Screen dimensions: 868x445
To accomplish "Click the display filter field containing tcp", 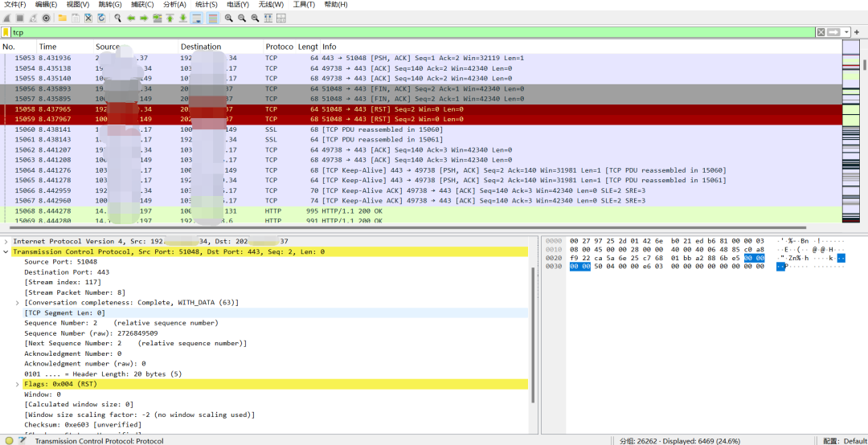I will pyautogui.click(x=413, y=33).
